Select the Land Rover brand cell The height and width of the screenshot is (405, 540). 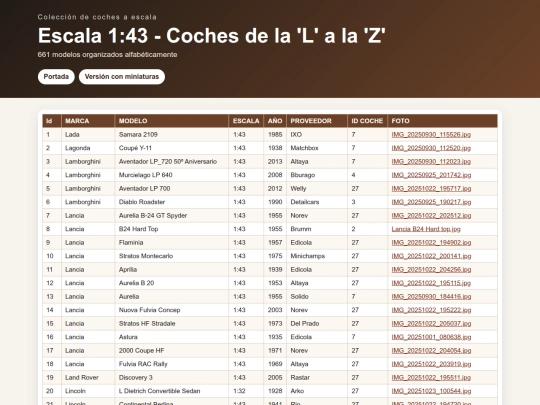pyautogui.click(x=88, y=377)
